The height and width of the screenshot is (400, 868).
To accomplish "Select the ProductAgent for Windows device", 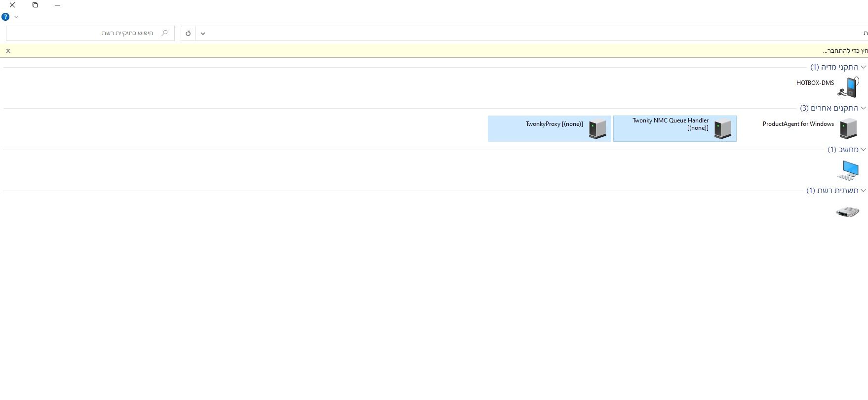I will point(848,128).
